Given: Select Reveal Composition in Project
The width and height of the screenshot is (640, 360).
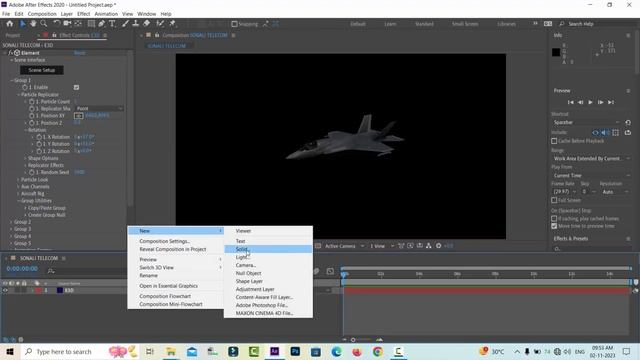Looking at the screenshot, I should click(176, 249).
